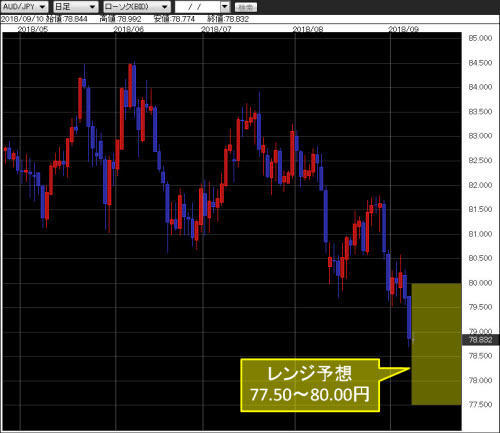Click the 2018/08 date axis label
Screen dimensions: 500x433
pos(308,29)
